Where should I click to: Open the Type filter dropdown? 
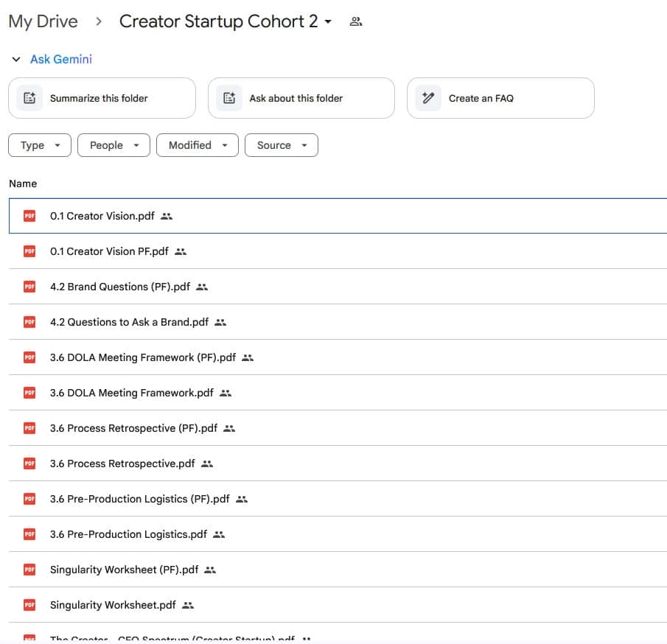point(39,145)
